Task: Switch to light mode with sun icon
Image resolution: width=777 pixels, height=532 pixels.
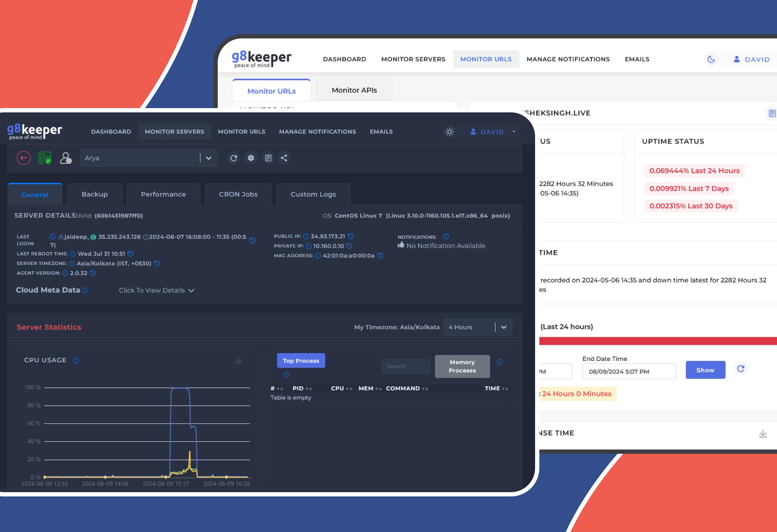Action: click(450, 132)
